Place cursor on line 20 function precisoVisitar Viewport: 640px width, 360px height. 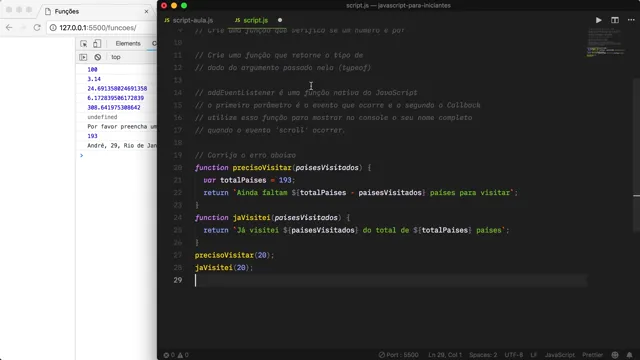pyautogui.click(x=283, y=167)
